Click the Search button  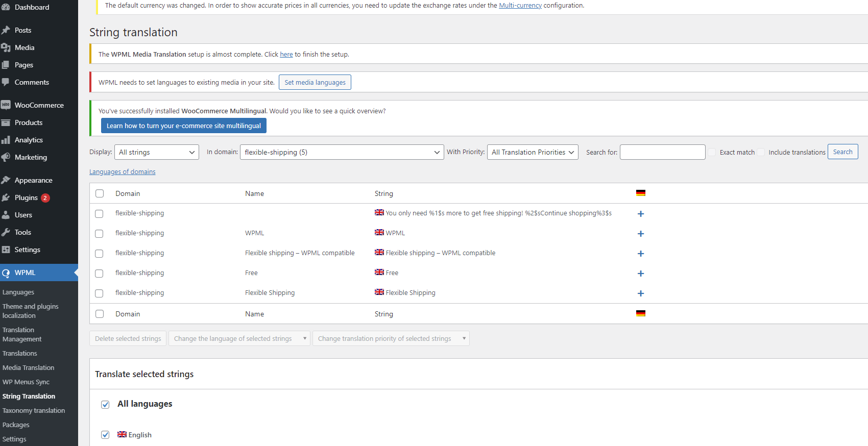[x=843, y=152]
